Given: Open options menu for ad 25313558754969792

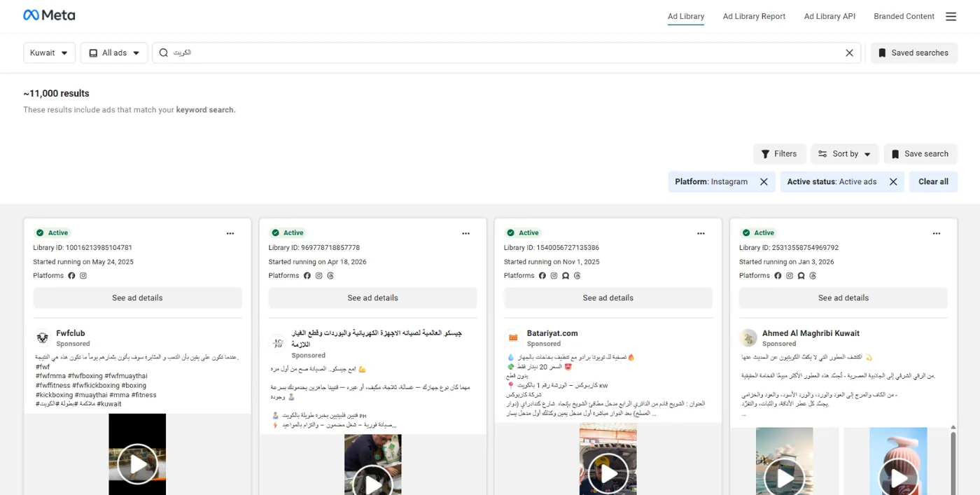Looking at the screenshot, I should point(936,233).
